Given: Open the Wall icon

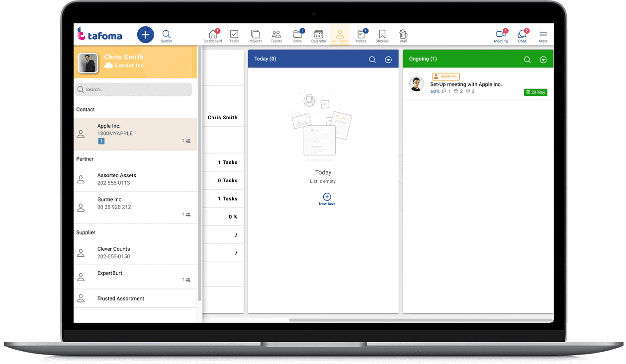Looking at the screenshot, I should [x=403, y=35].
